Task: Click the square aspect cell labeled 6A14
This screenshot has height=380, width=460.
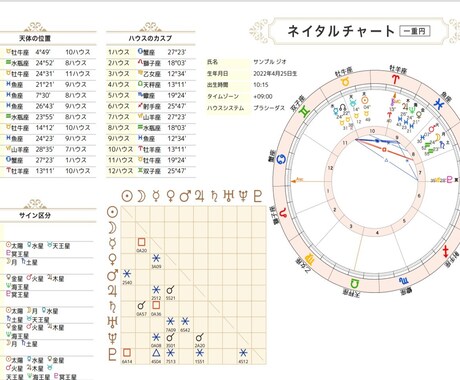Action: click(127, 355)
